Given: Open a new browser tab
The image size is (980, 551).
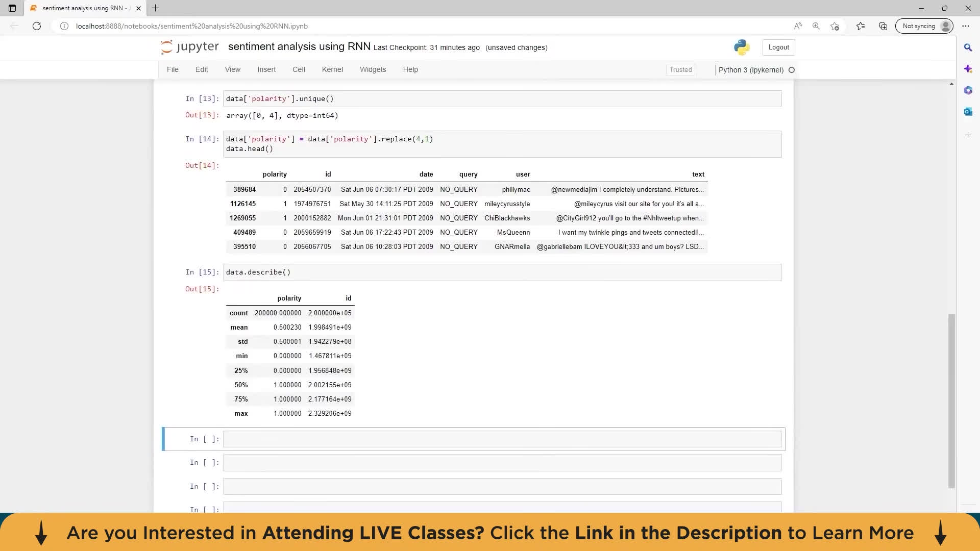Looking at the screenshot, I should 156,8.
